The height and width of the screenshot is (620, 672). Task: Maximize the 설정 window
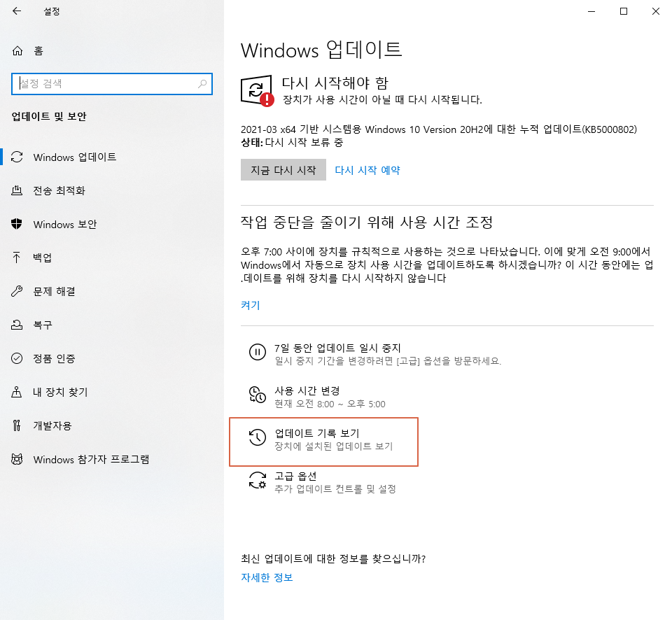[624, 11]
